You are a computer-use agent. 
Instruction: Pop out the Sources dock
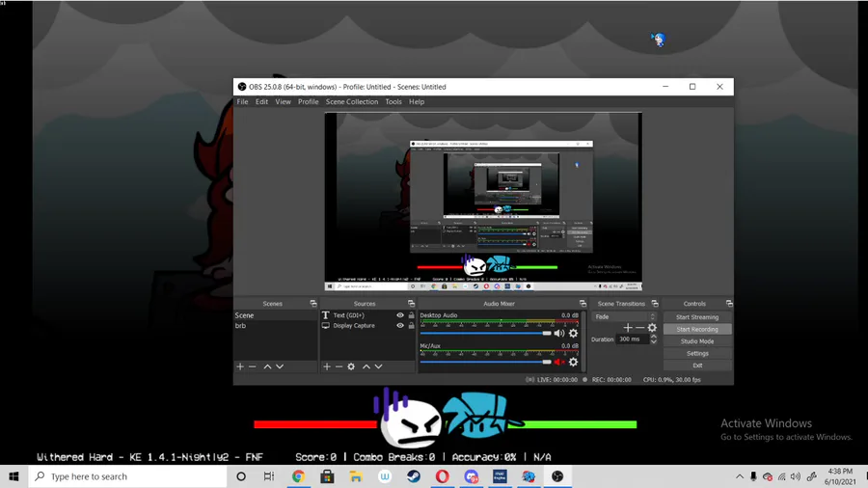(x=411, y=303)
